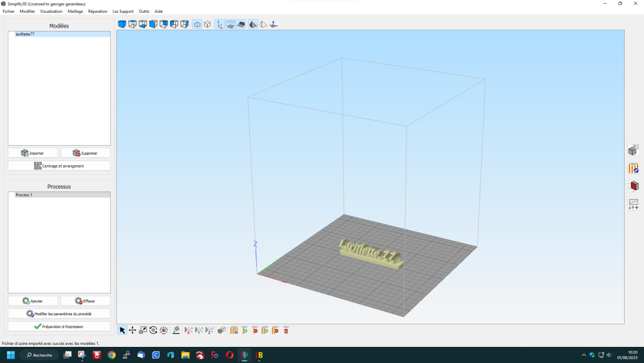Viewport: 644px width, 363px height.
Task: Open machine control panel icon on right sidebar
Action: pos(634,204)
